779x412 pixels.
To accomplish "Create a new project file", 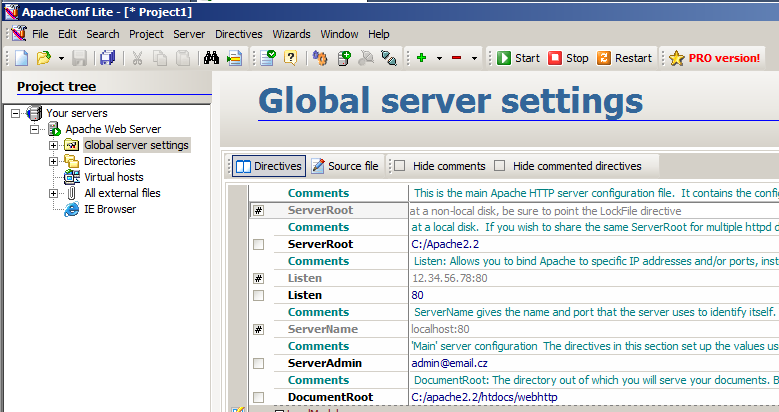I will pos(21,58).
